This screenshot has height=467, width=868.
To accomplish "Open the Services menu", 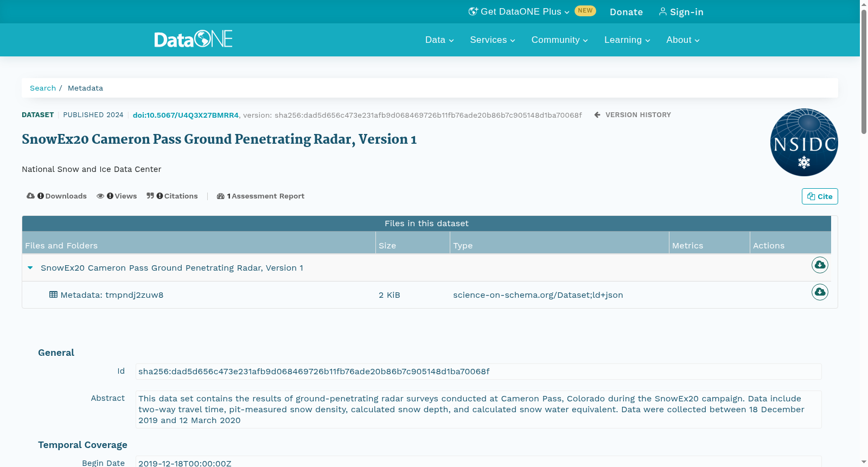I will pos(493,40).
